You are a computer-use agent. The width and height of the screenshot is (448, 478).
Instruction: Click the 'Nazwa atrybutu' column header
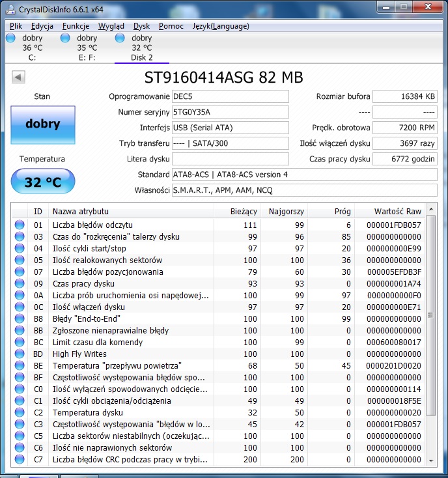(131, 211)
